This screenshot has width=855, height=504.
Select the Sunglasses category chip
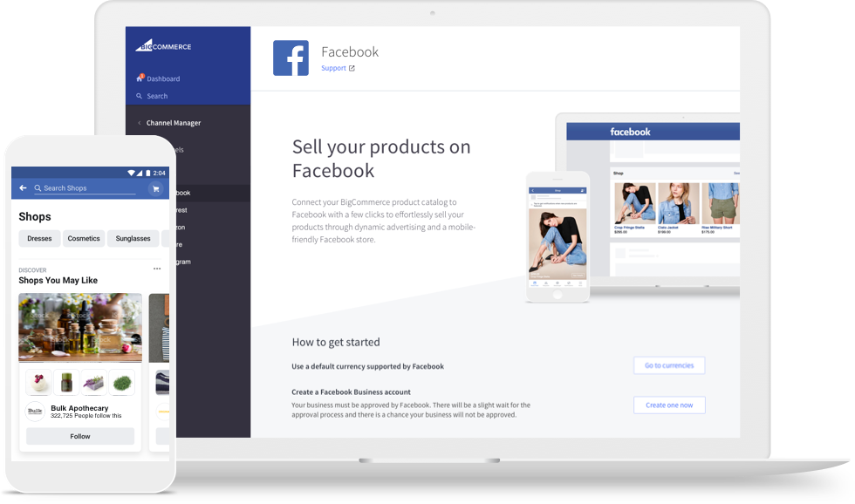tap(133, 239)
